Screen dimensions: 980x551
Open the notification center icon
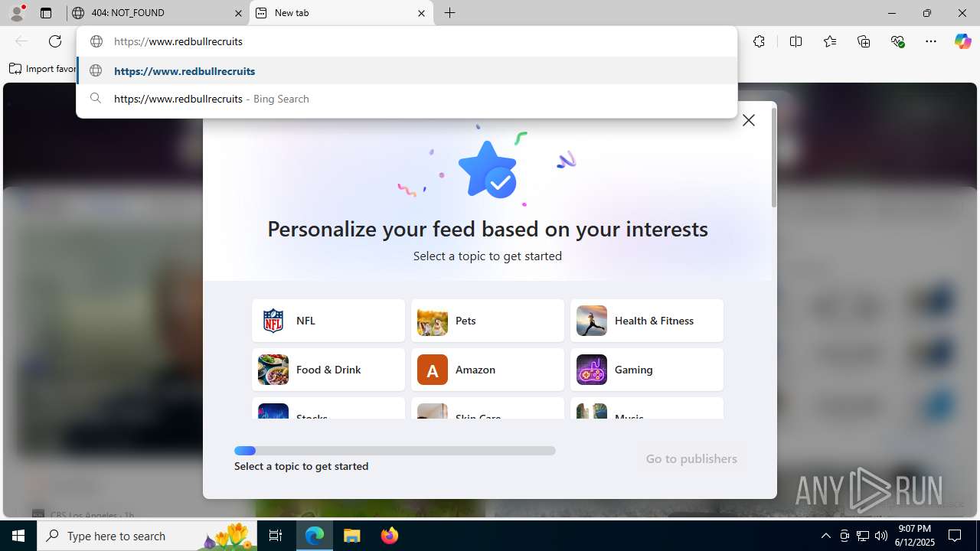pos(955,536)
